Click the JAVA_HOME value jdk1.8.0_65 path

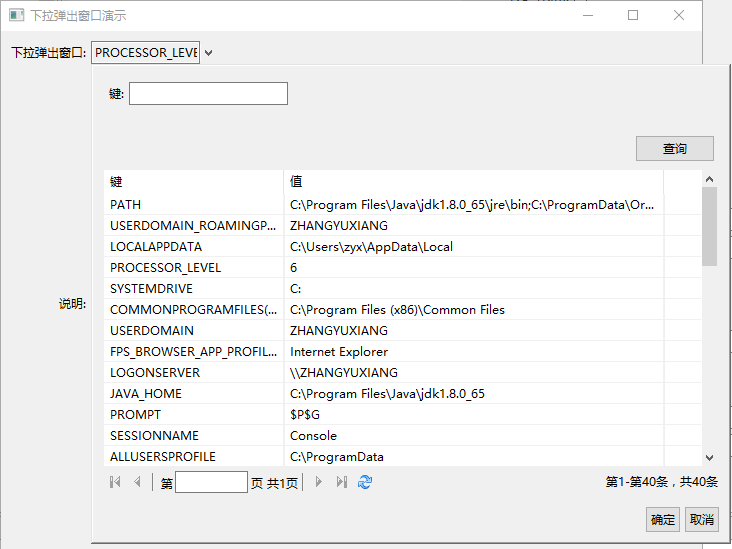(x=387, y=394)
